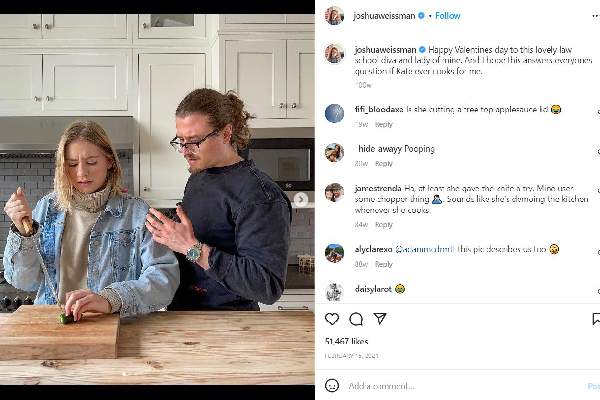Reply to jamestrenda's comment

click(x=384, y=225)
